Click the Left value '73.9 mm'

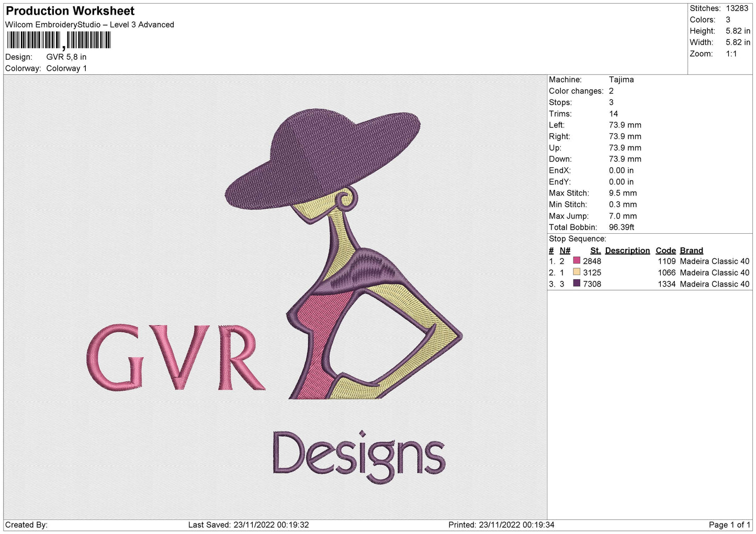point(625,125)
